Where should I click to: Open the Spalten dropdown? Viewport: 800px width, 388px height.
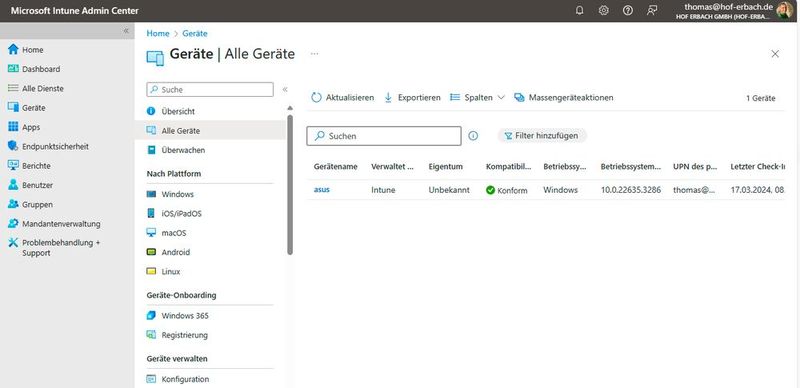coord(477,98)
